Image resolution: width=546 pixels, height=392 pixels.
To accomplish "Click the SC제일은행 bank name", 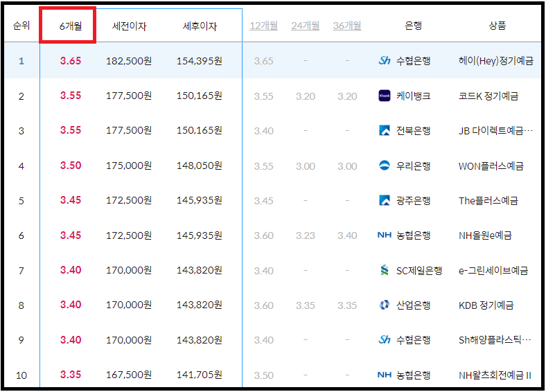I will pyautogui.click(x=419, y=271).
